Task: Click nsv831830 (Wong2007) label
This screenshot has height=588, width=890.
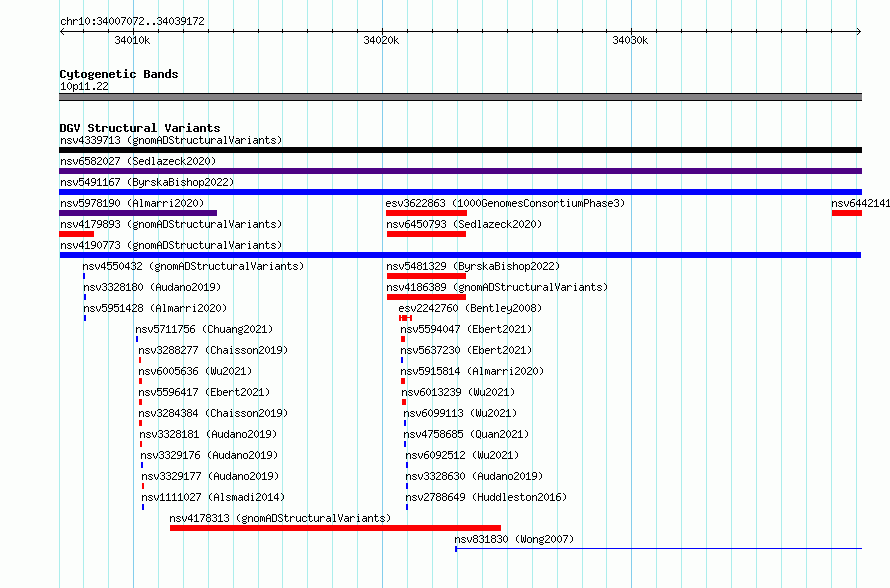Action: [x=514, y=539]
